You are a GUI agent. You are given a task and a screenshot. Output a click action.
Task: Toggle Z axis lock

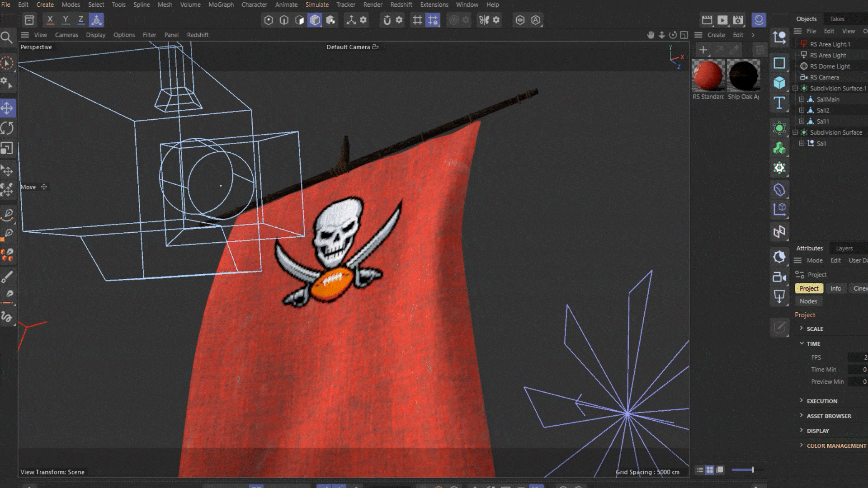tap(81, 20)
